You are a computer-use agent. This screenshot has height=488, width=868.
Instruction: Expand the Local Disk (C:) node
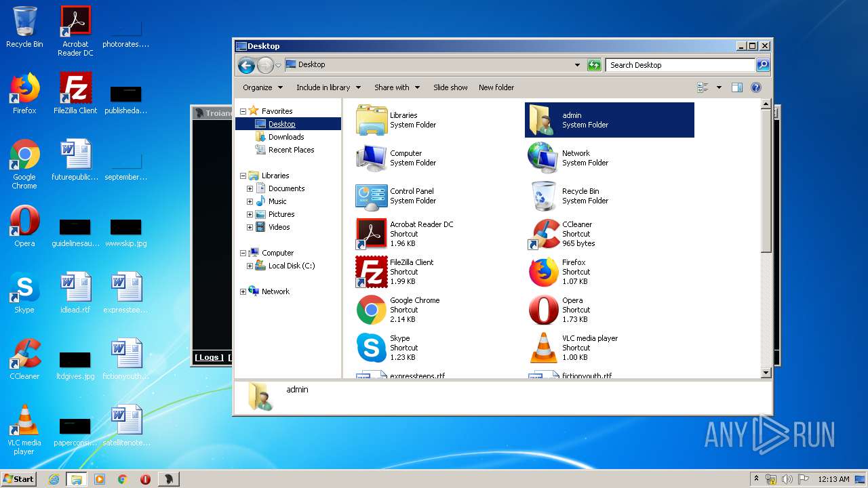tap(250, 266)
